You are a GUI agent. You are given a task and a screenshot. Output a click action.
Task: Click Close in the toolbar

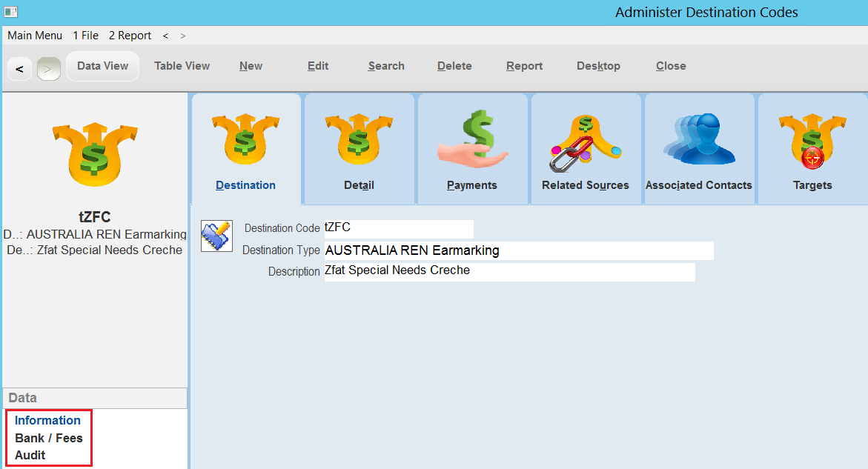point(671,66)
